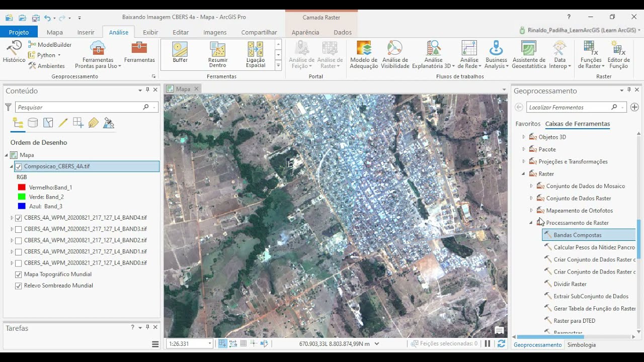Screen dimensions: 644x362
Task: Expand Conjunto de Dados do Mosaico
Action: 531,186
